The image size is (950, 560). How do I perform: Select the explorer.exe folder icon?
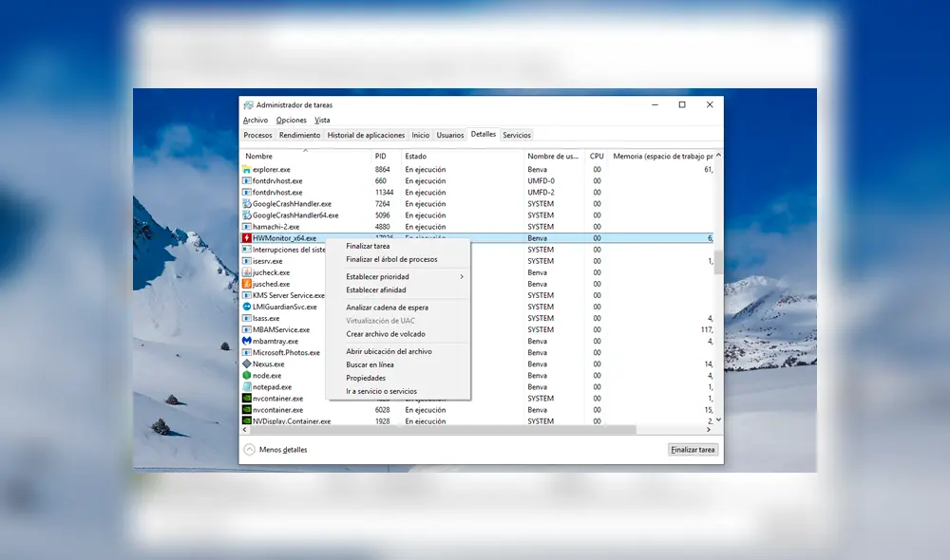[245, 169]
